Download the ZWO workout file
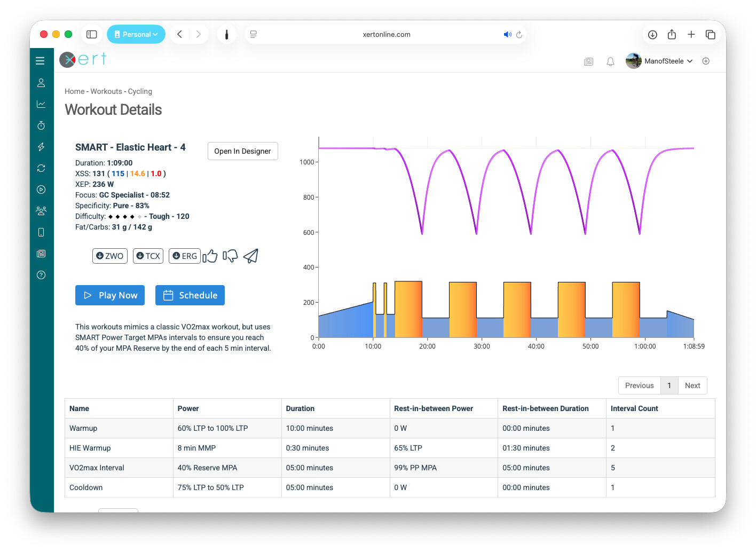The width and height of the screenshot is (756, 552). 110,256
